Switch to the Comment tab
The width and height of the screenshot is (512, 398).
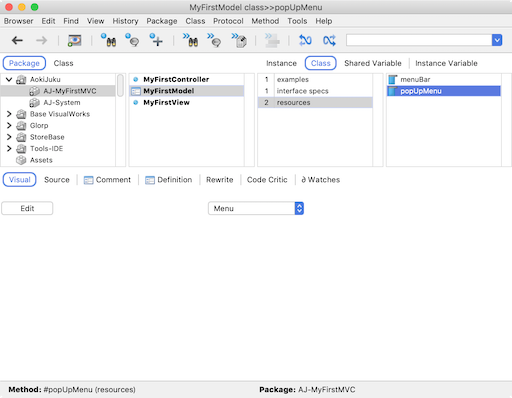[107, 180]
